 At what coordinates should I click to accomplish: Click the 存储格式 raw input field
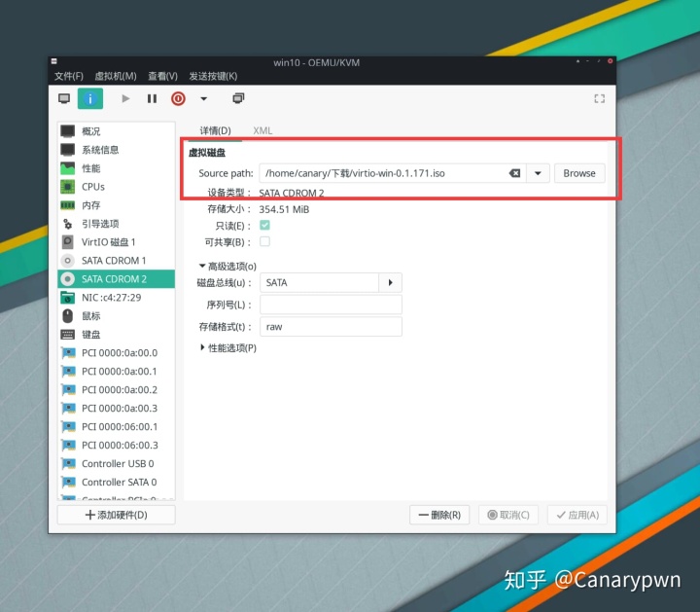click(x=331, y=327)
